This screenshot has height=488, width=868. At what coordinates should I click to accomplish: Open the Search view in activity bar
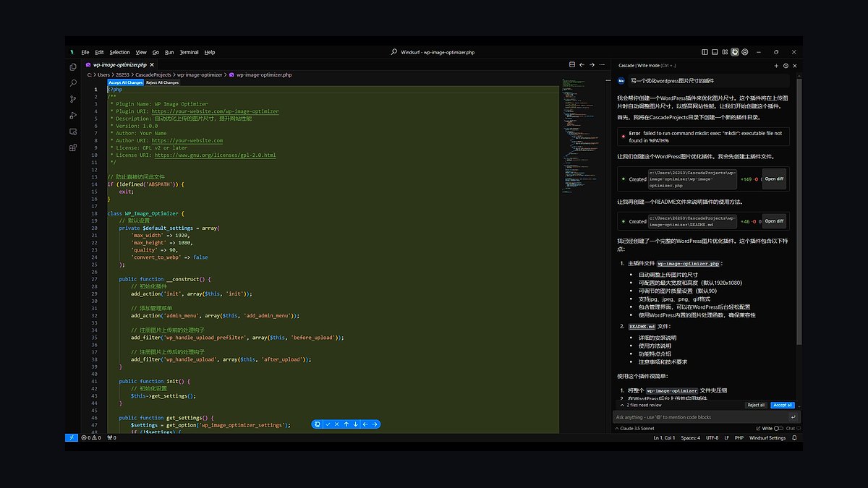tap(72, 83)
